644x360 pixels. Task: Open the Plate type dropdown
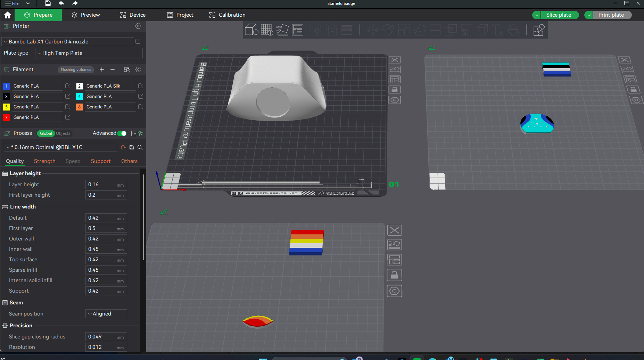coord(89,53)
